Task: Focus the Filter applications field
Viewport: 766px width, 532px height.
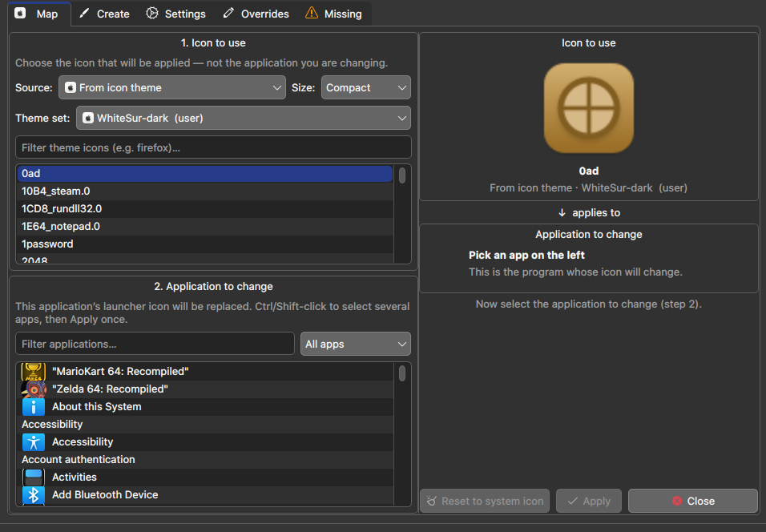Action: [155, 344]
